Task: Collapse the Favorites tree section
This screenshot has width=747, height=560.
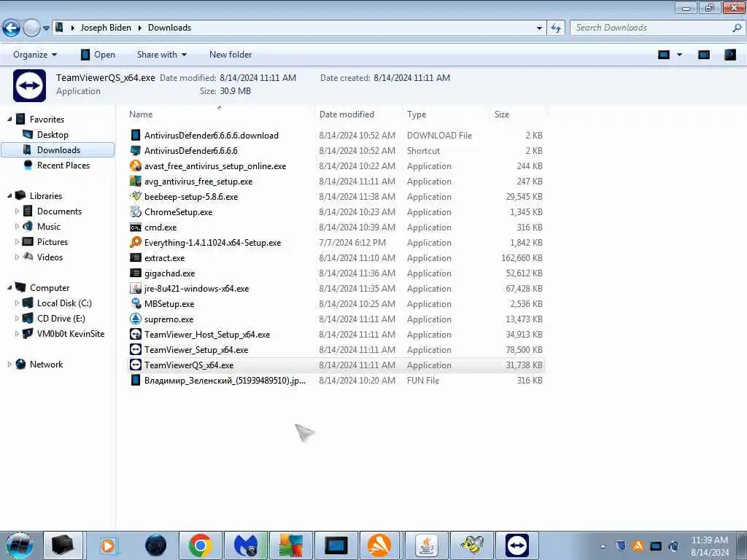Action: click(9, 119)
